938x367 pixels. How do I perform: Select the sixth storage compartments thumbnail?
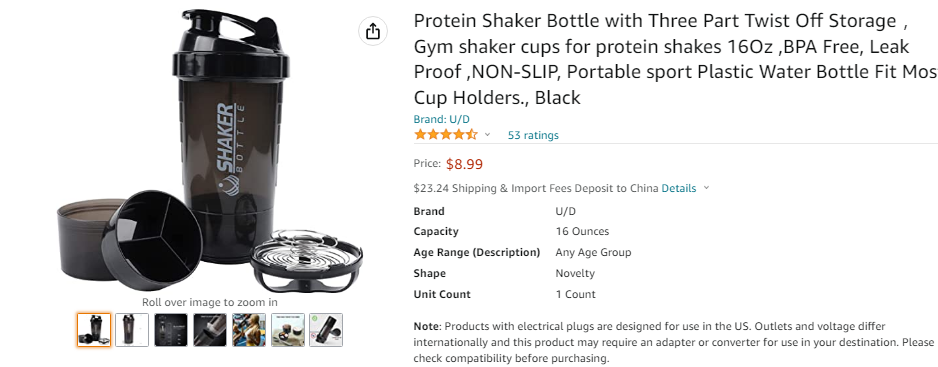click(x=288, y=330)
